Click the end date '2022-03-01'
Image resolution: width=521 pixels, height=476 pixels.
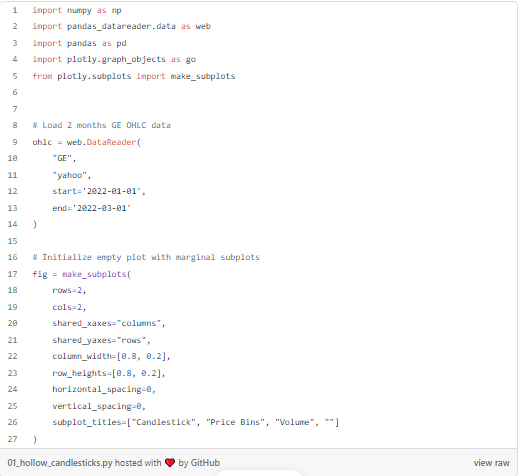click(102, 208)
